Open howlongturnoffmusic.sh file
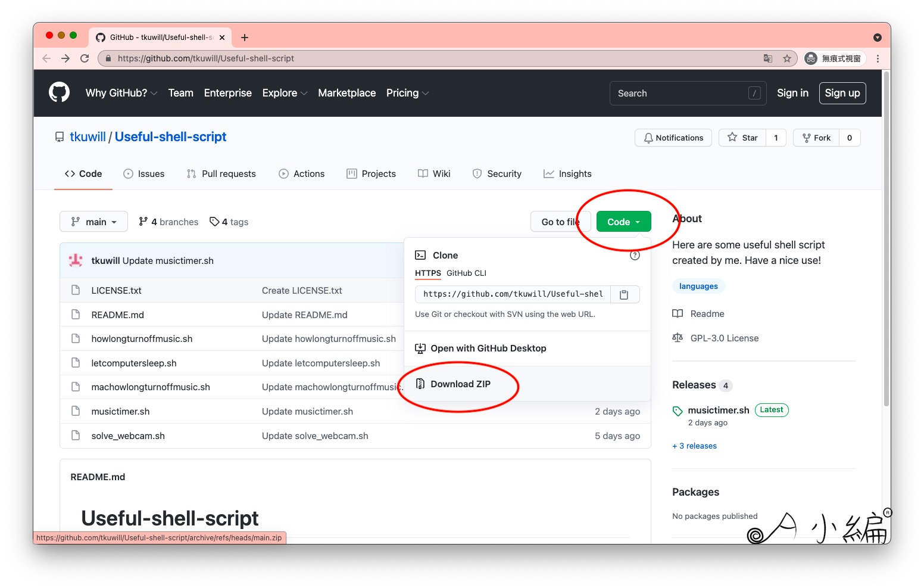924x588 pixels. pos(142,339)
